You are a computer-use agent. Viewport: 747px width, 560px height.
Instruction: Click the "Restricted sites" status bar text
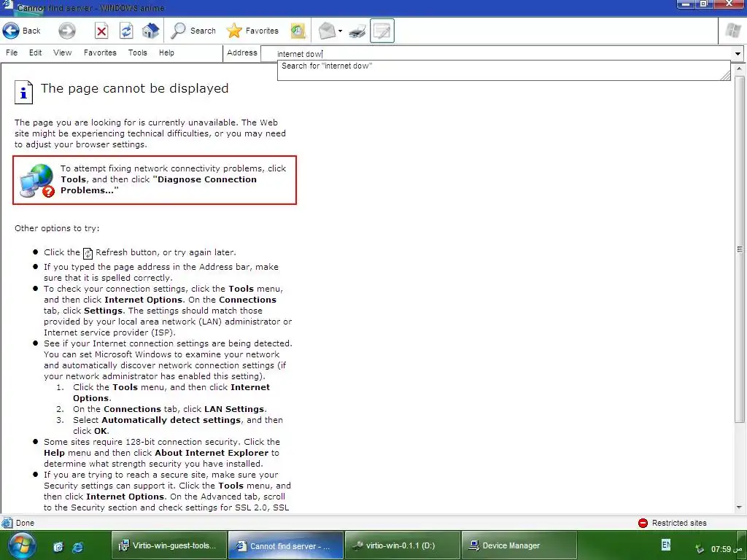679,523
